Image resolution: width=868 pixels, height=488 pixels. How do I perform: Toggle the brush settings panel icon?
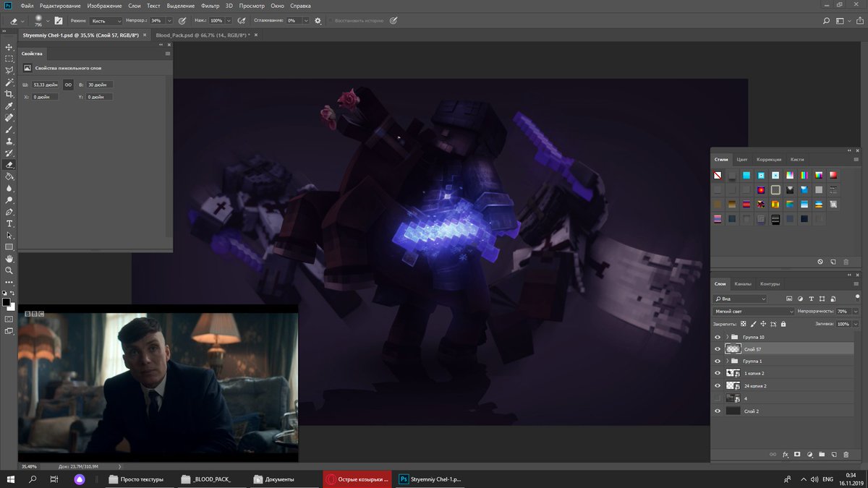[x=57, y=21]
